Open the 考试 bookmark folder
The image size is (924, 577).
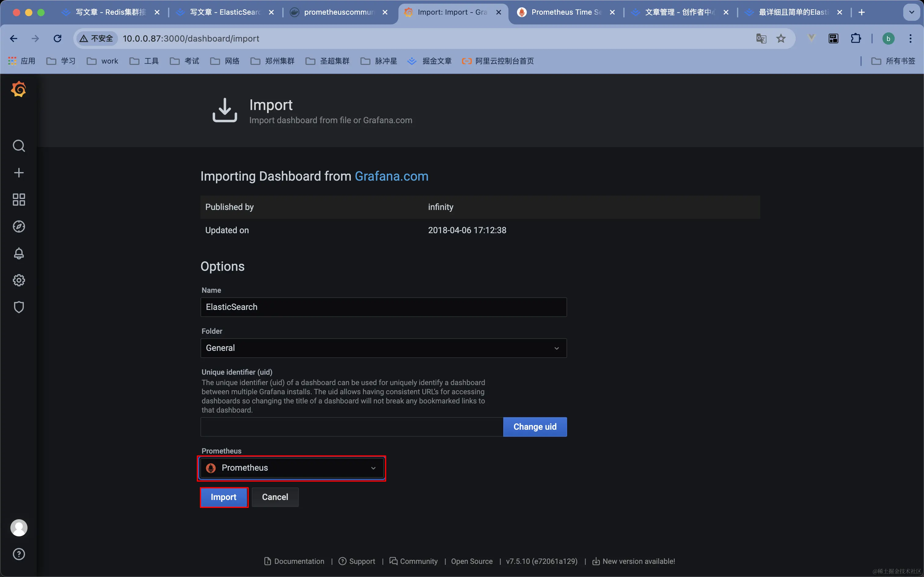(185, 61)
